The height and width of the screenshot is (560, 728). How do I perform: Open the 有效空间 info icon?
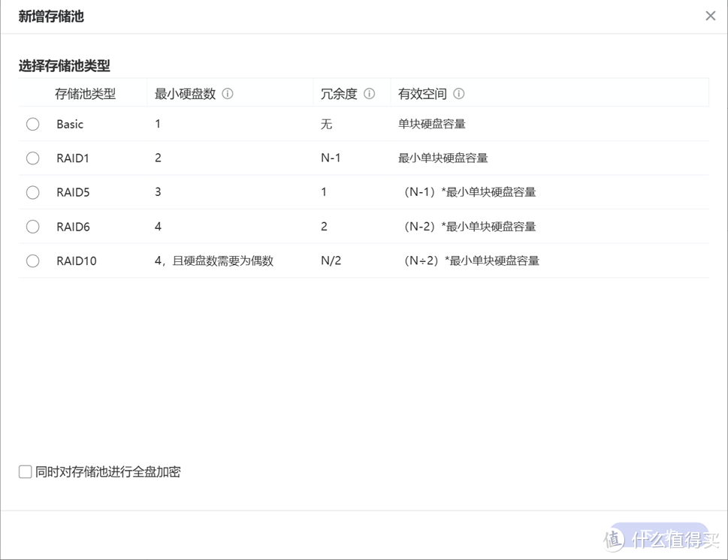tap(458, 94)
